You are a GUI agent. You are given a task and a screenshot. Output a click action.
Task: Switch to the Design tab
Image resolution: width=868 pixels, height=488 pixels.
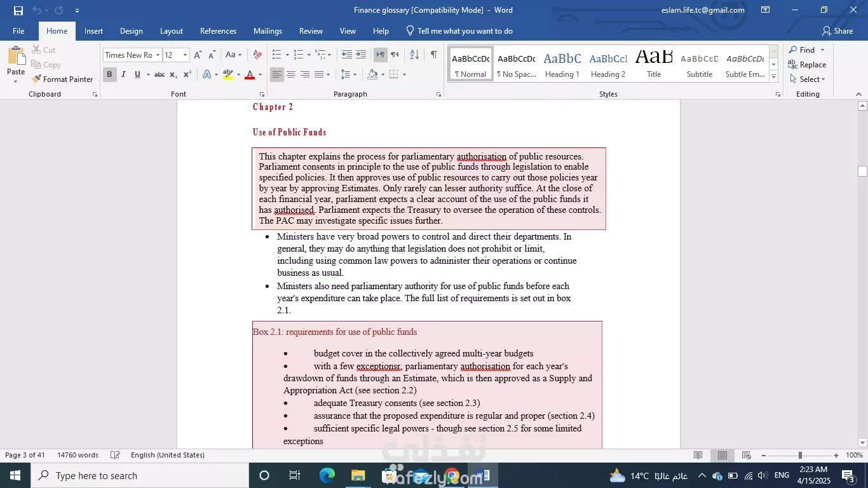[132, 31]
